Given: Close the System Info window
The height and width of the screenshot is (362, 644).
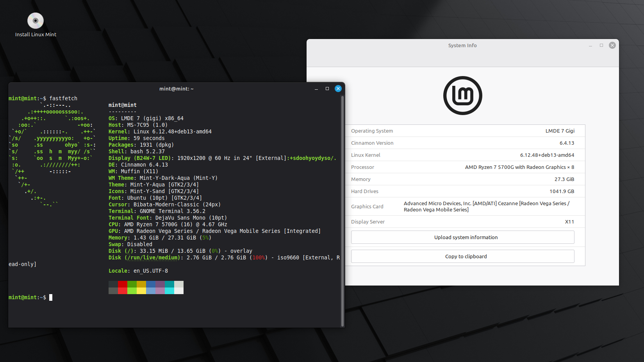Looking at the screenshot, I should tap(612, 45).
